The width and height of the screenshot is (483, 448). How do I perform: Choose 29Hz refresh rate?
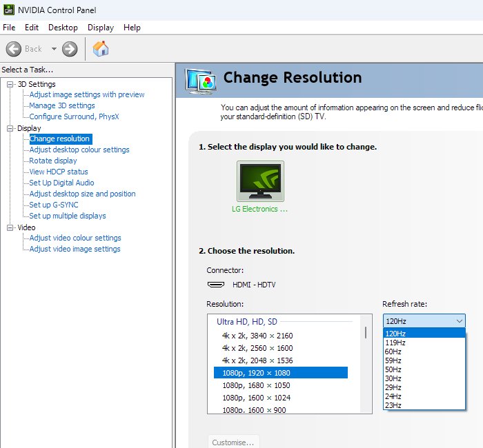point(424,387)
